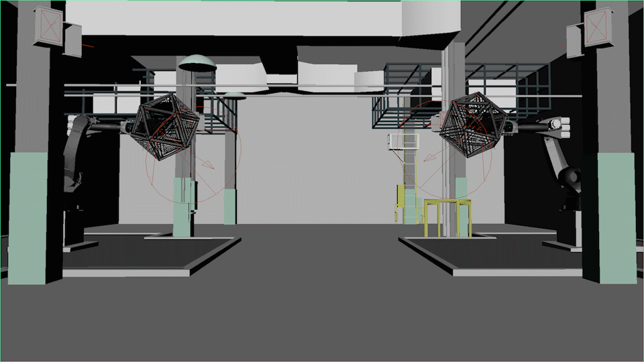Select the yellow table frame
The height and width of the screenshot is (362, 644).
[447, 218]
